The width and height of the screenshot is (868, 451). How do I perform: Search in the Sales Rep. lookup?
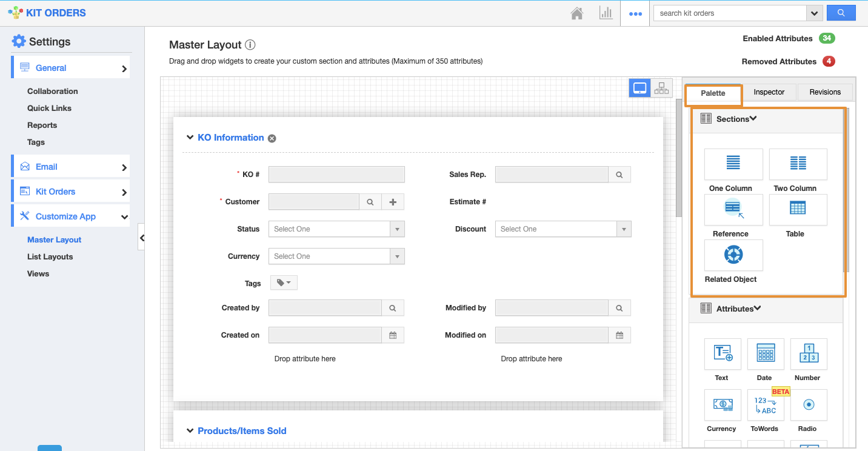619,175
